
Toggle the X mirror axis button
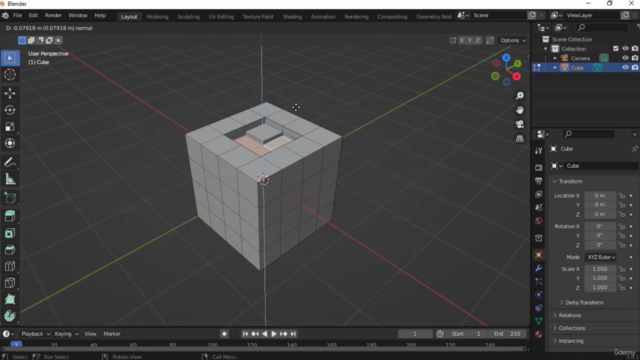pos(462,40)
